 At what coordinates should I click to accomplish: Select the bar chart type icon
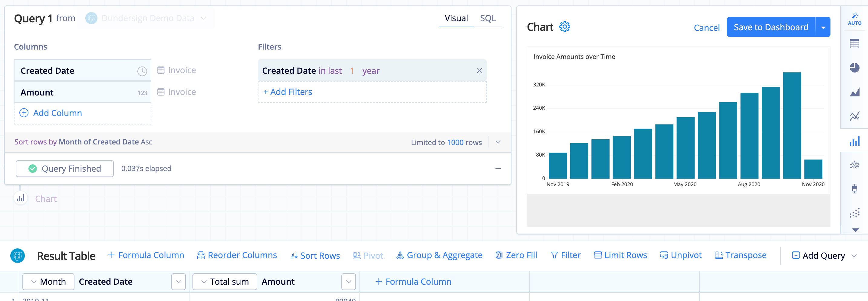[x=854, y=141]
